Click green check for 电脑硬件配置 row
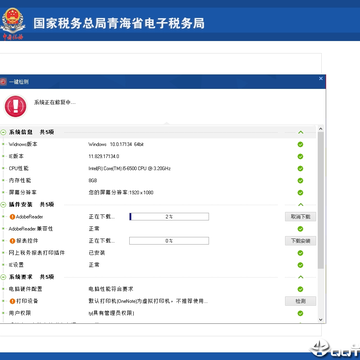Image resolution: width=360 pixels, height=360 pixels. click(x=300, y=289)
